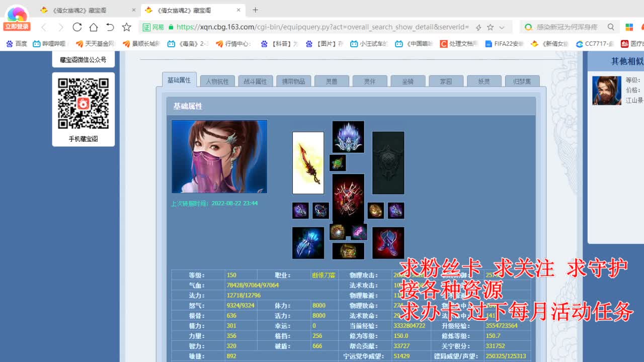Click the golden belt equipment icon
The height and width of the screenshot is (362, 644).
tap(348, 251)
